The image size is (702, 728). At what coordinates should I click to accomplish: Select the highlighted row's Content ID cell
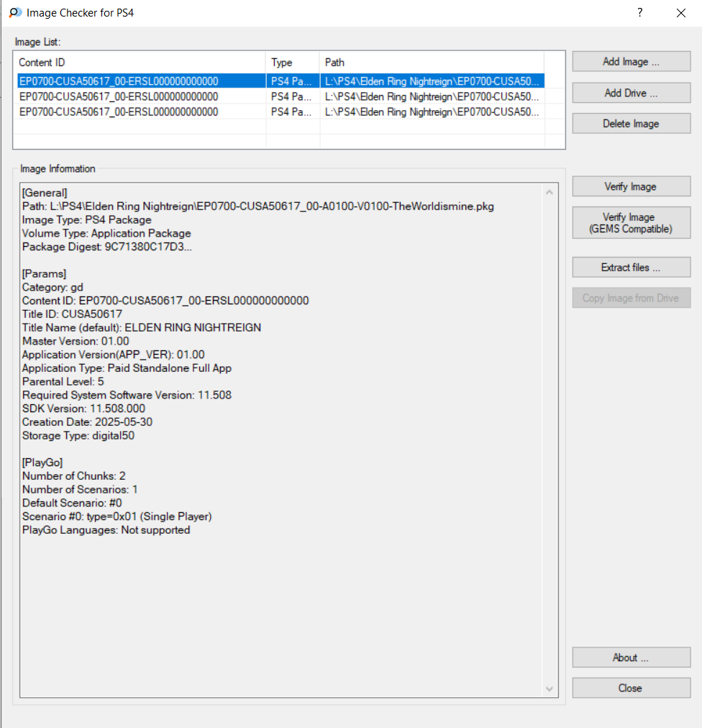pyautogui.click(x=142, y=81)
